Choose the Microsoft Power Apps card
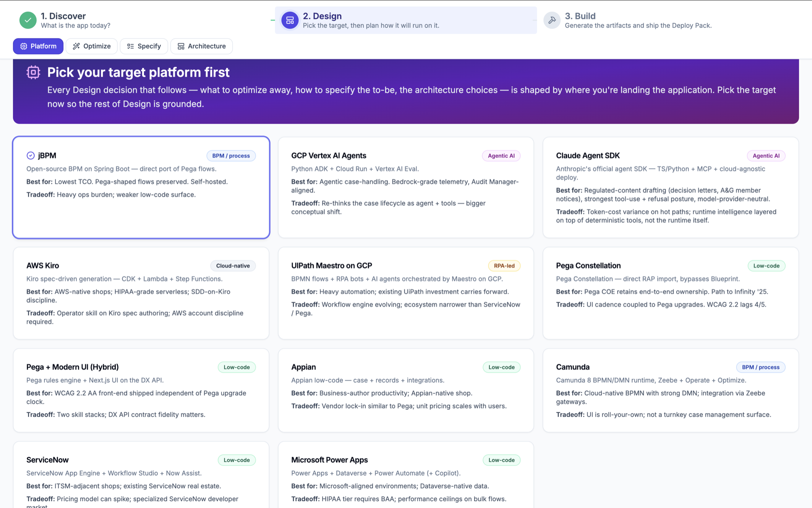Screen dimensions: 812x508 (406, 475)
